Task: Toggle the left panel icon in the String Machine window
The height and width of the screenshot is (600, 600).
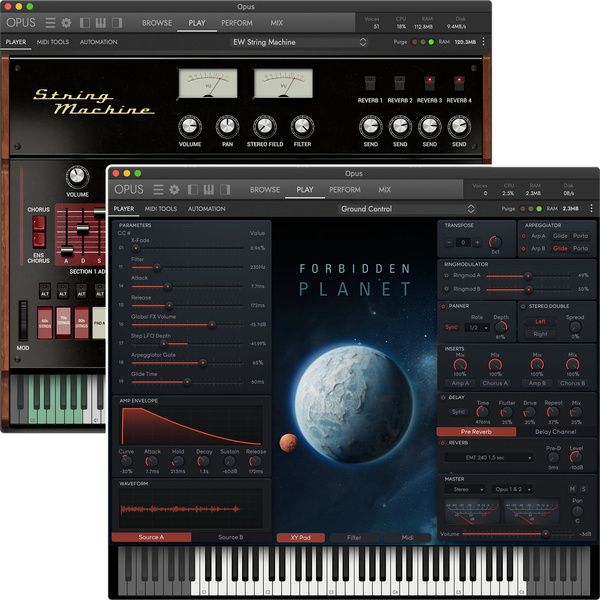Action: click(x=85, y=23)
